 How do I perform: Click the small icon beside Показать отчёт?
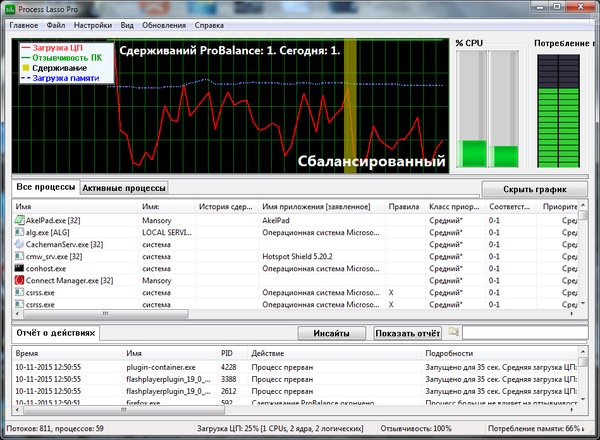point(454,333)
